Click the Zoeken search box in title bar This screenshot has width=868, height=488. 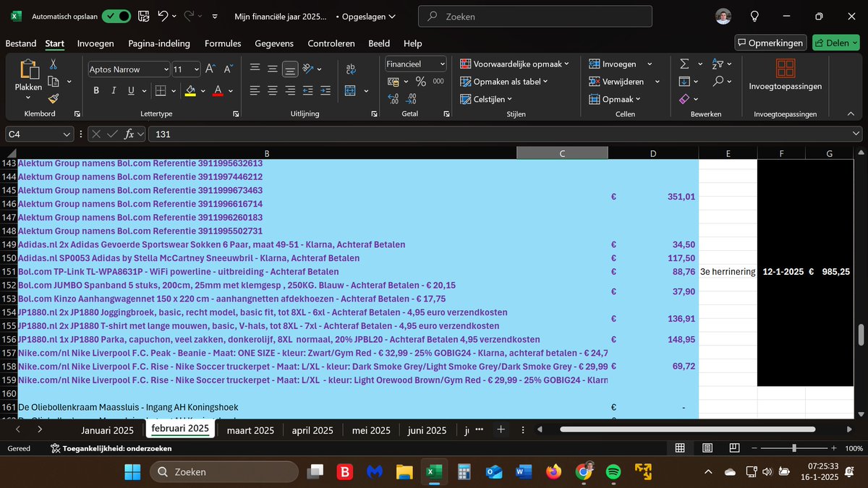(535, 16)
